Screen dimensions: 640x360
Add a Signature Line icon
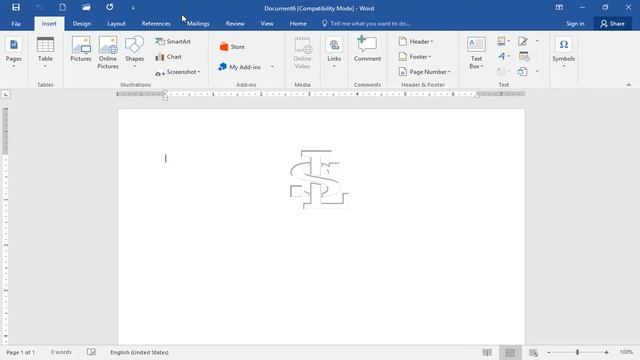pyautogui.click(x=523, y=41)
